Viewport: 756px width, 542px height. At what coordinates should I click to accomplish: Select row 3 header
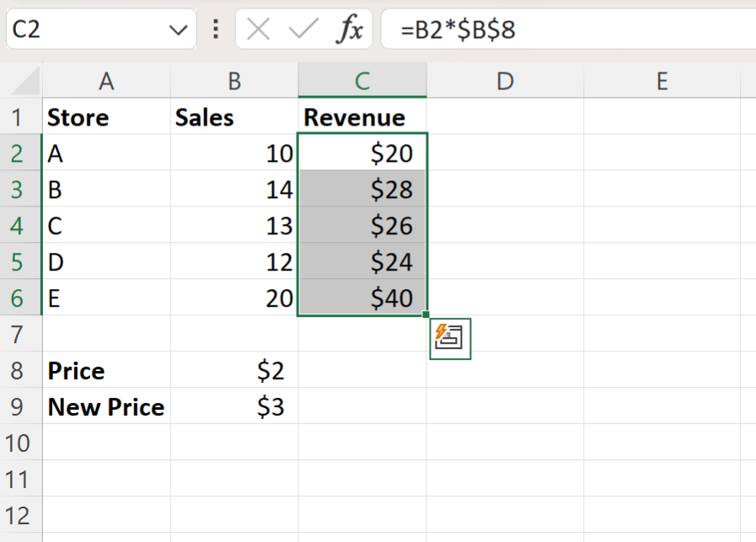click(x=21, y=190)
